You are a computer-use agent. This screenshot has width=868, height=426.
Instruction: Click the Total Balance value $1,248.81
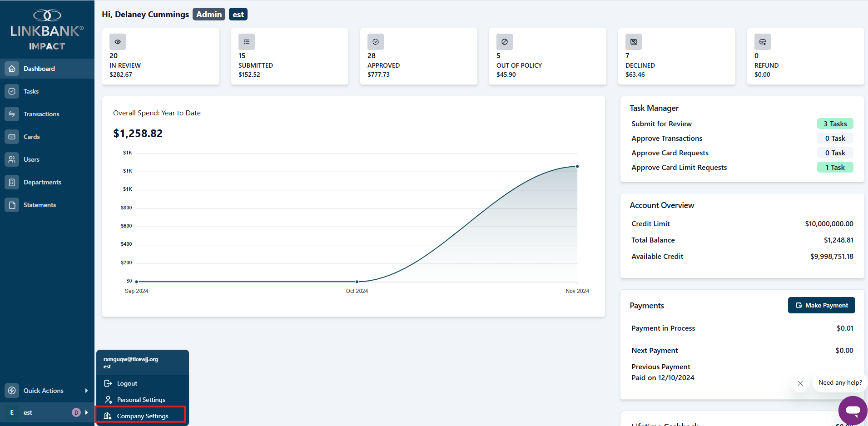838,240
